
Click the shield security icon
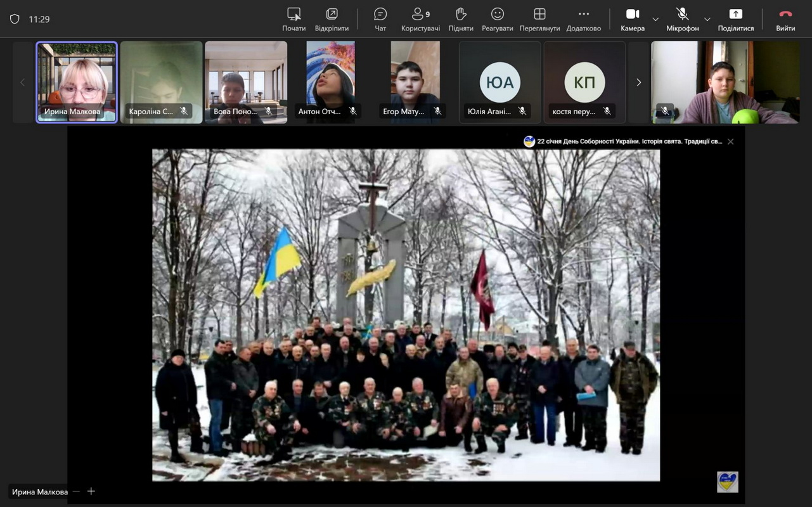[15, 19]
